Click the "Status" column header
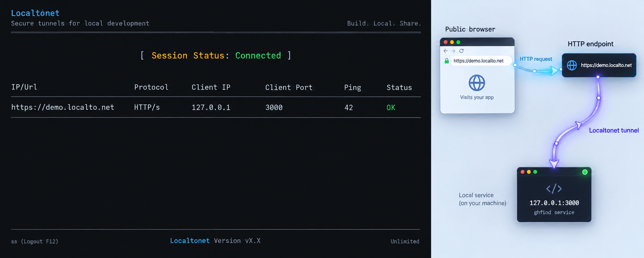Image resolution: width=644 pixels, height=258 pixels. [x=399, y=87]
